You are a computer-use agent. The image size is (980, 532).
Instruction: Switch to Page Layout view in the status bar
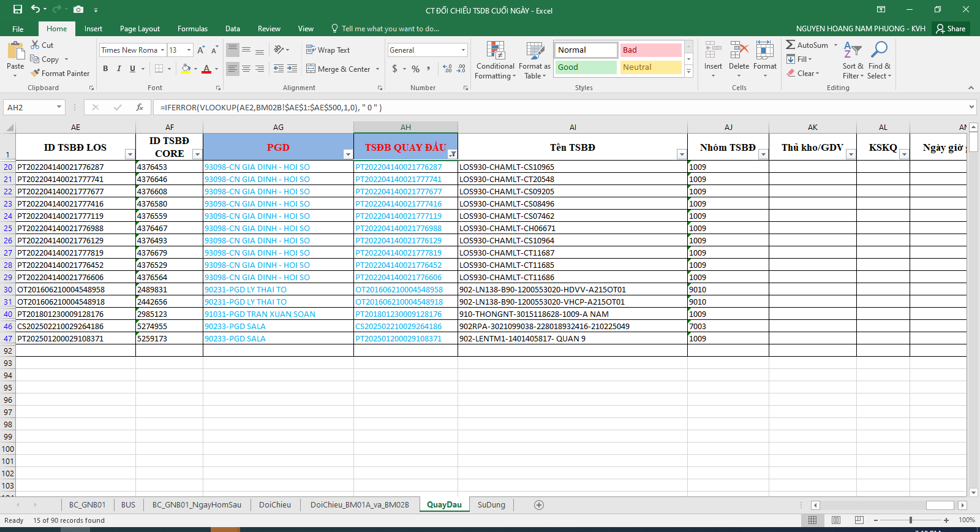pos(836,520)
